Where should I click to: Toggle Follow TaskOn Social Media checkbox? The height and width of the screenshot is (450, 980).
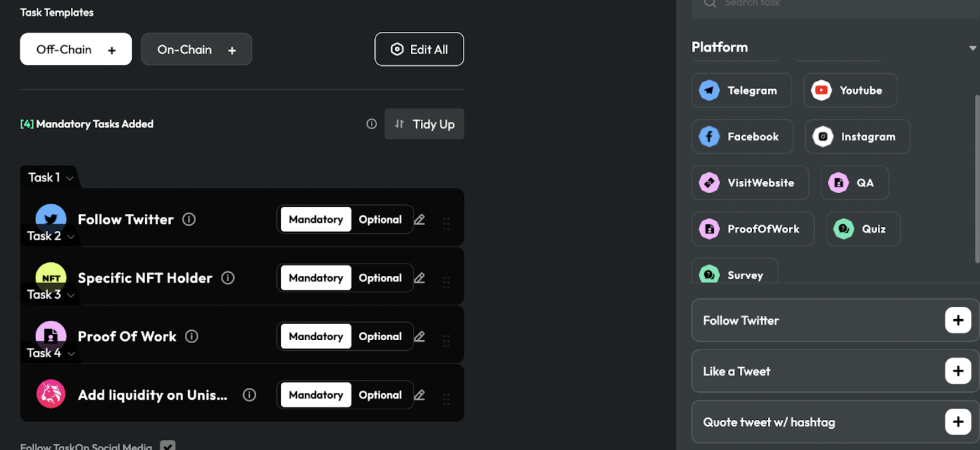tap(168, 446)
